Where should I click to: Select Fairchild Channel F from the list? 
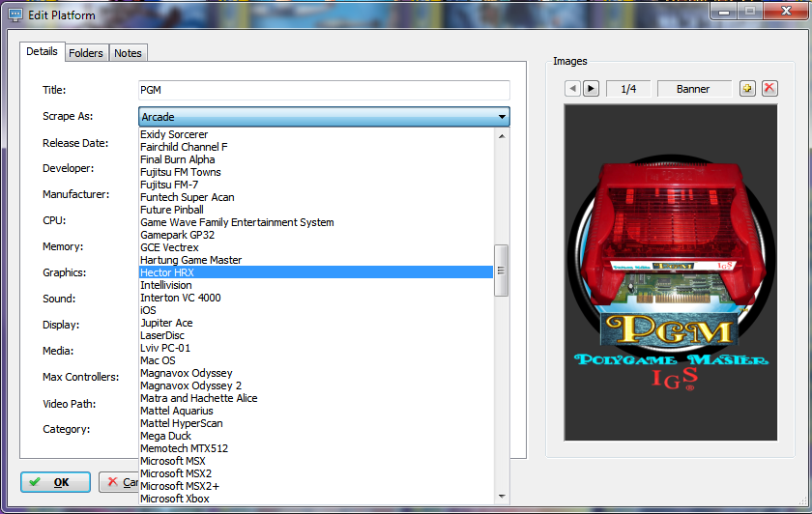tap(316, 147)
